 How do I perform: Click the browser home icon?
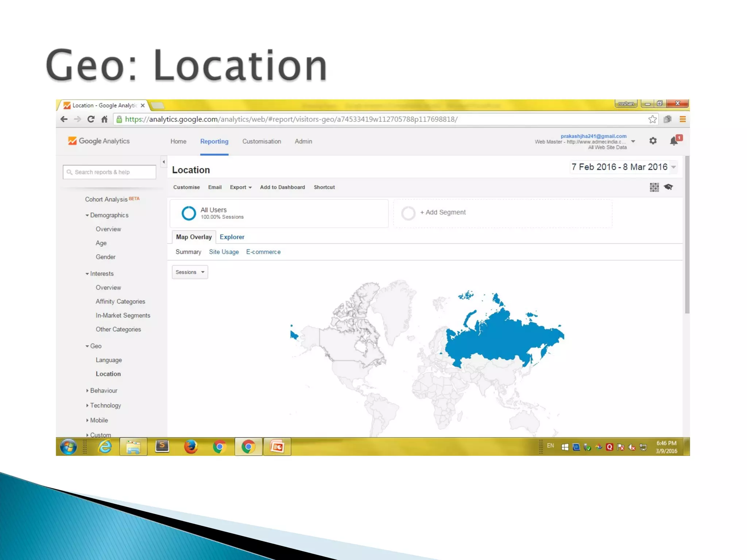[105, 119]
